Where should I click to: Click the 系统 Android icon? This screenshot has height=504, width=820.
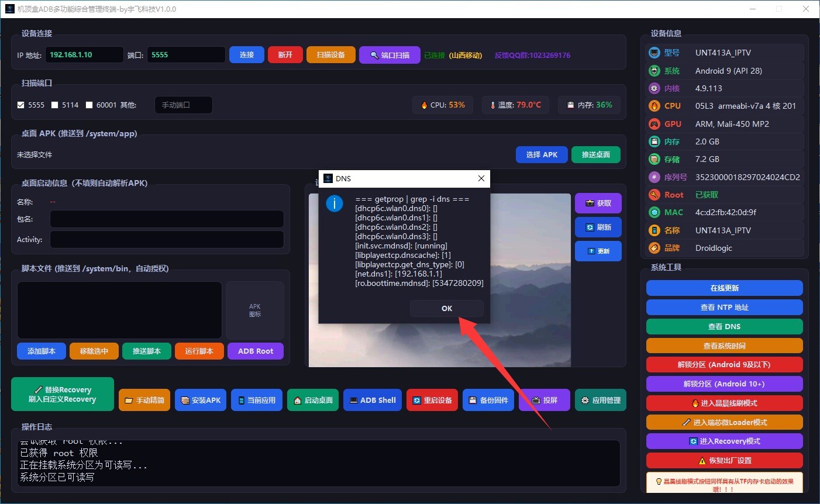pos(654,71)
